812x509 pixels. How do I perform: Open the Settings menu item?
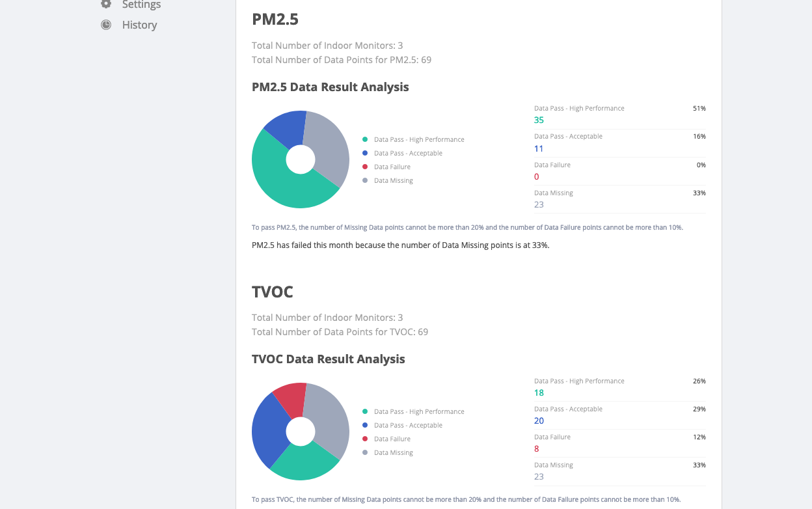[141, 4]
